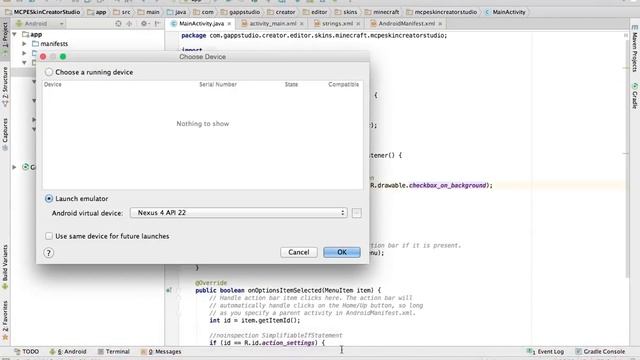Select the 'Launch emulator' radio option
Viewport: 640px width, 360px height.
49,199
